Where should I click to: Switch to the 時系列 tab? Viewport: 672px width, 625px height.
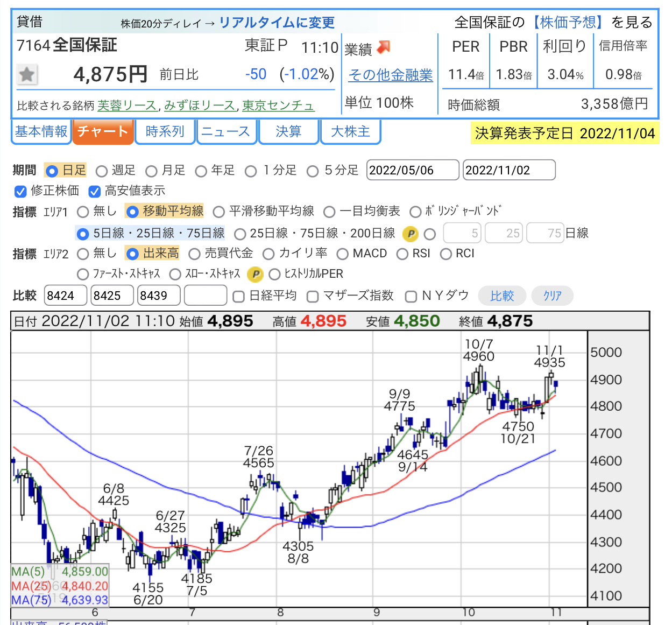(165, 132)
